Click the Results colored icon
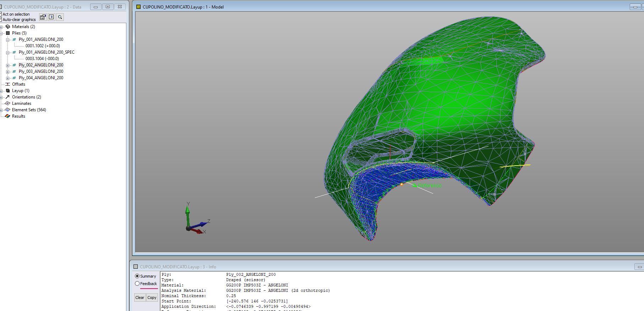Image resolution: width=644 pixels, height=311 pixels. [x=7, y=116]
